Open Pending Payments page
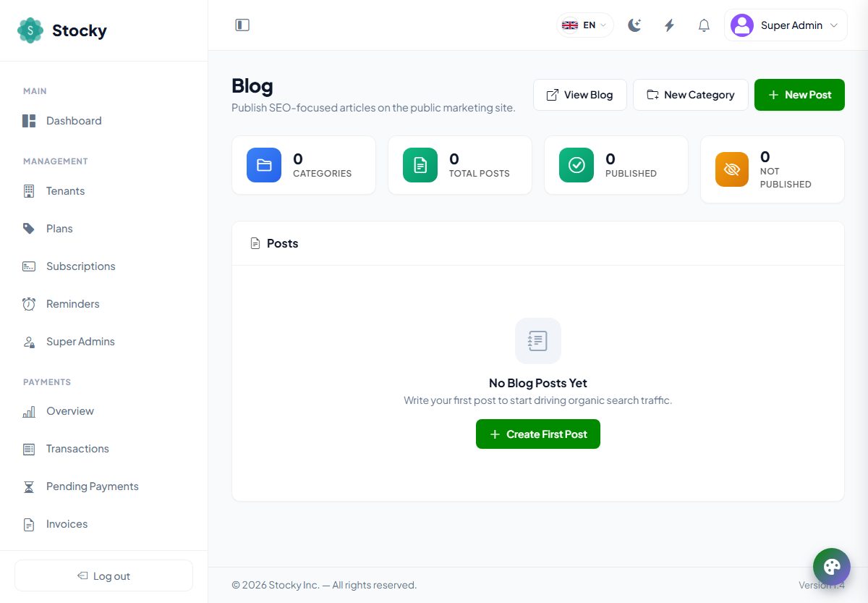Viewport: 868px width, 603px height. (103, 486)
